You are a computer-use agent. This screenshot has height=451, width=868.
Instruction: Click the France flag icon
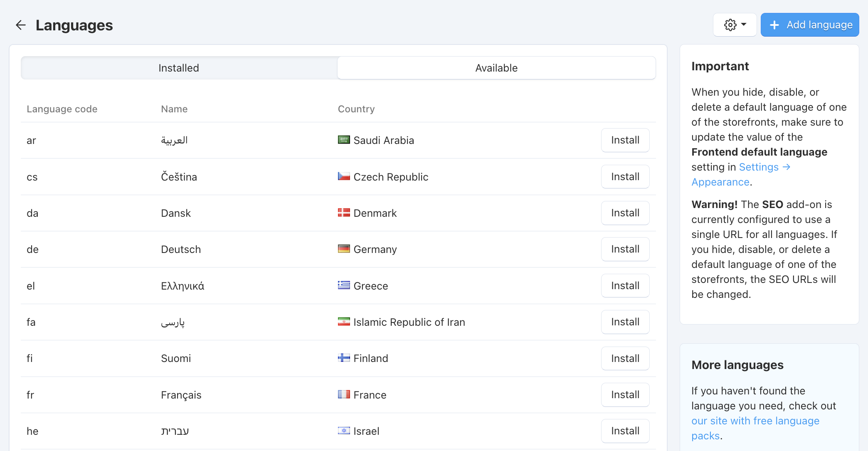tap(344, 394)
